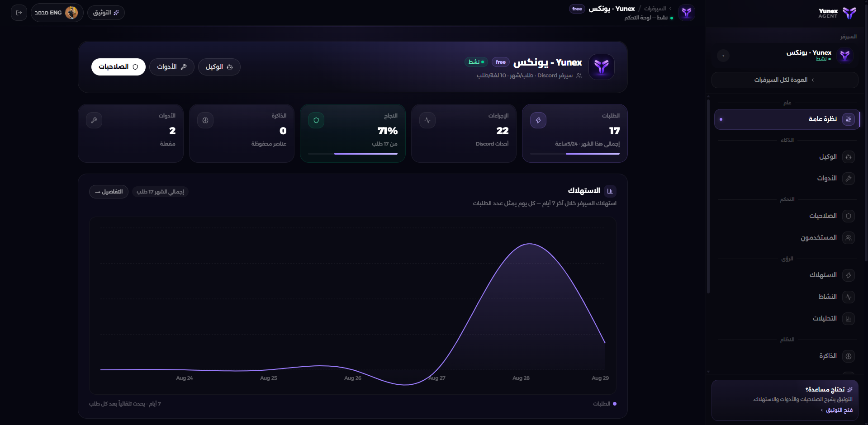The image size is (868, 425).
Task: Click the brain icon in the الذاكرة stat card
Action: tap(205, 120)
